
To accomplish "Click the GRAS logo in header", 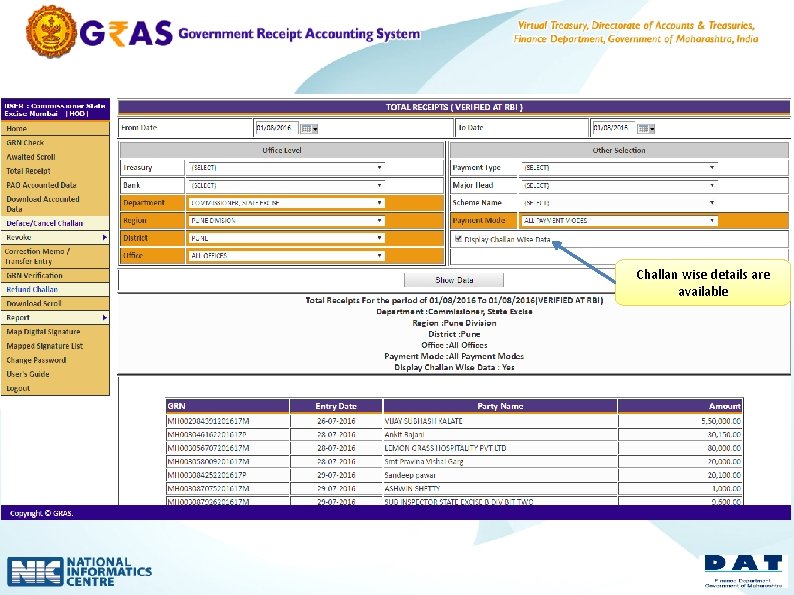I will pos(126,33).
